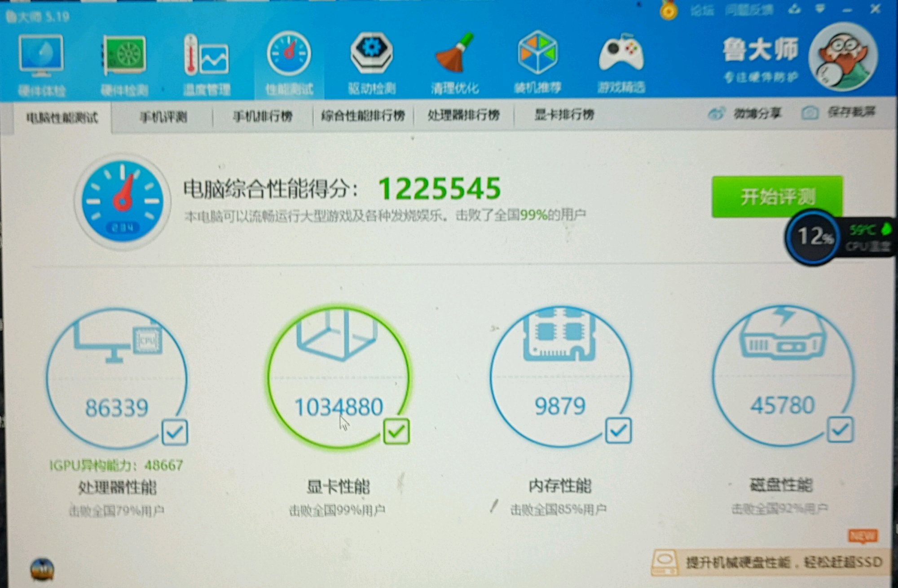Click the large blue benchmark speedometer icon
The image size is (898, 588).
(x=123, y=201)
